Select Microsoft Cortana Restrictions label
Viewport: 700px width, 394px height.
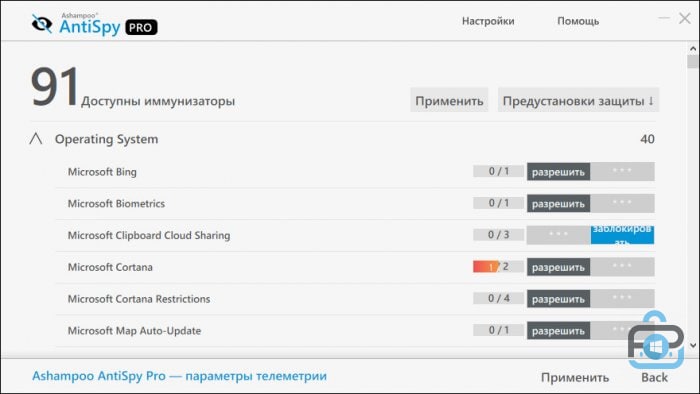click(139, 299)
